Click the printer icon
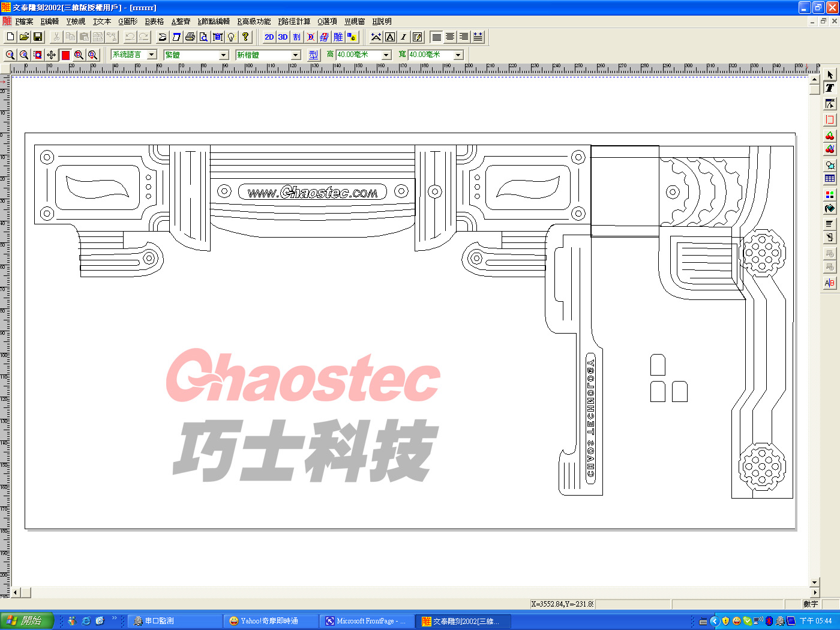This screenshot has height=630, width=840. tap(190, 37)
